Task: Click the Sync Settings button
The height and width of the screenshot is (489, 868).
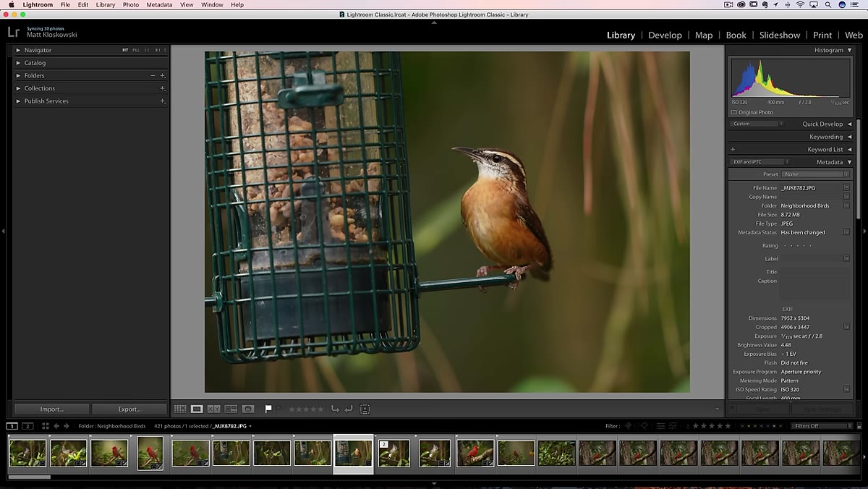Action: point(822,409)
